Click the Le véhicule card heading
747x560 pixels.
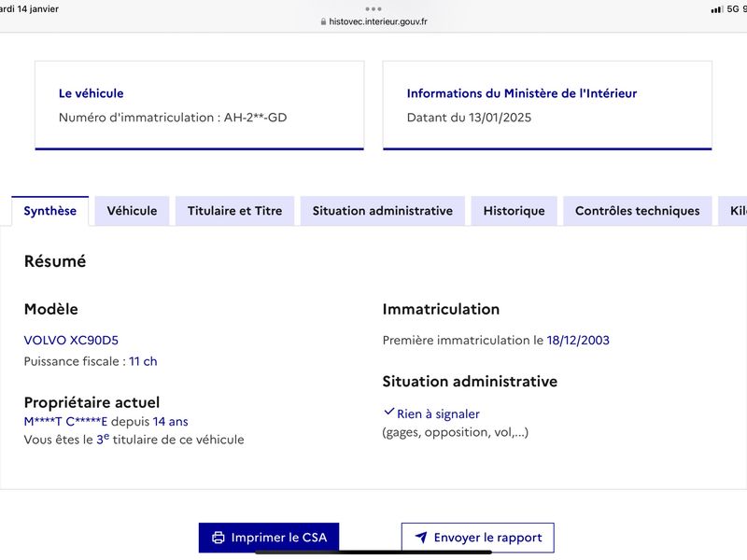[91, 93]
